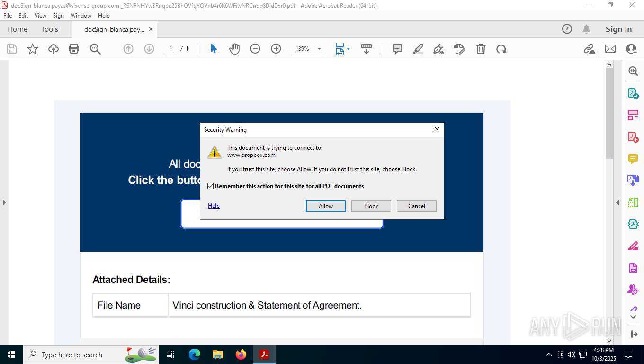Expand the left navigation pane arrow
This screenshot has width=644, height=364.
[x=4, y=202]
